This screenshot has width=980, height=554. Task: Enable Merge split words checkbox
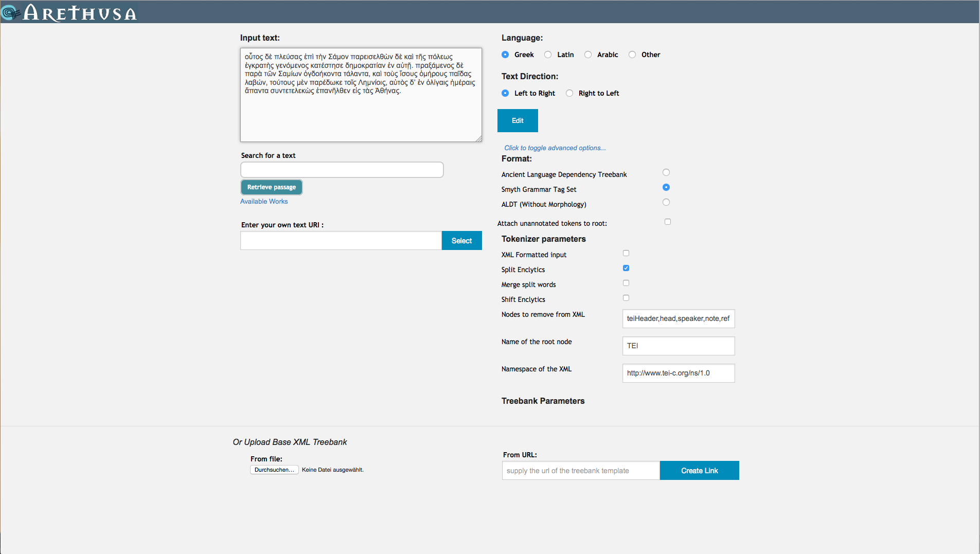click(626, 283)
